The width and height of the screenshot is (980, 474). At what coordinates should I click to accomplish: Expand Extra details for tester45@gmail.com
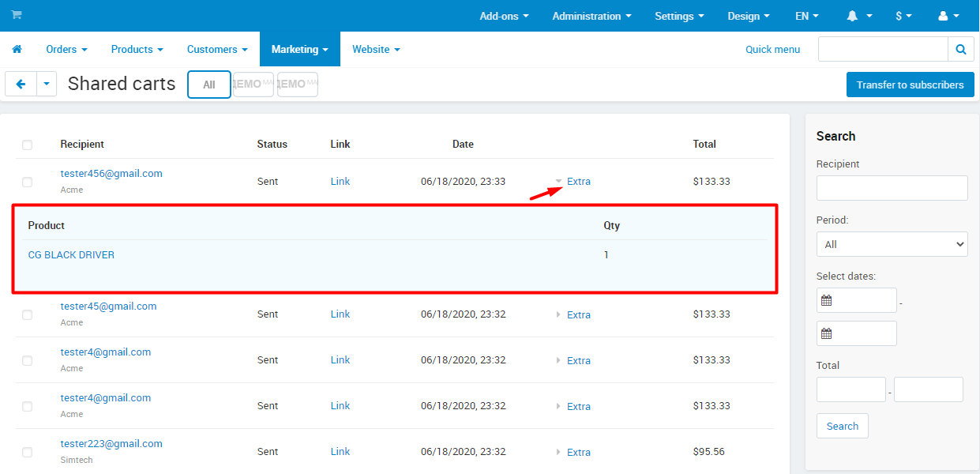[578, 314]
